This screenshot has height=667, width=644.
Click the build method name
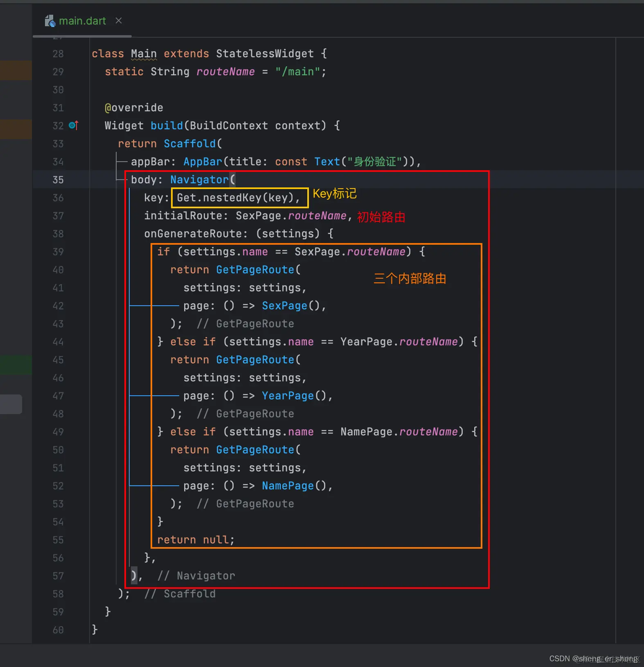click(167, 126)
